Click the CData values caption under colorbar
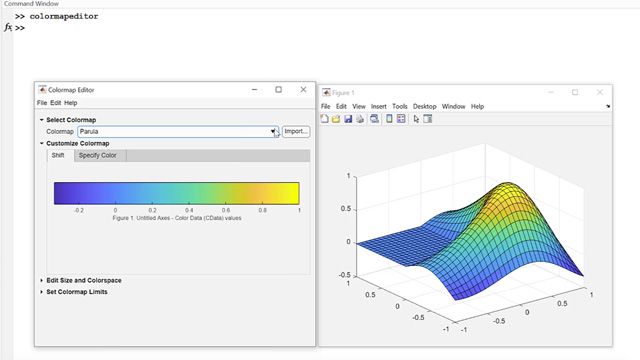This screenshot has width=640, height=360. 177,218
